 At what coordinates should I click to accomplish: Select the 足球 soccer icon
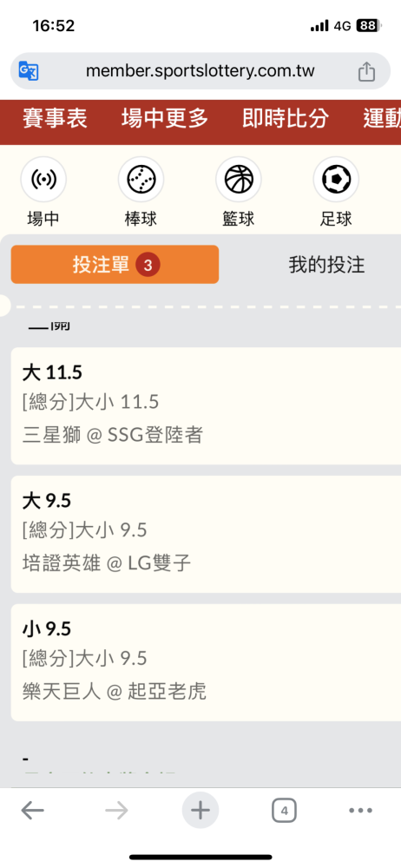point(336,180)
